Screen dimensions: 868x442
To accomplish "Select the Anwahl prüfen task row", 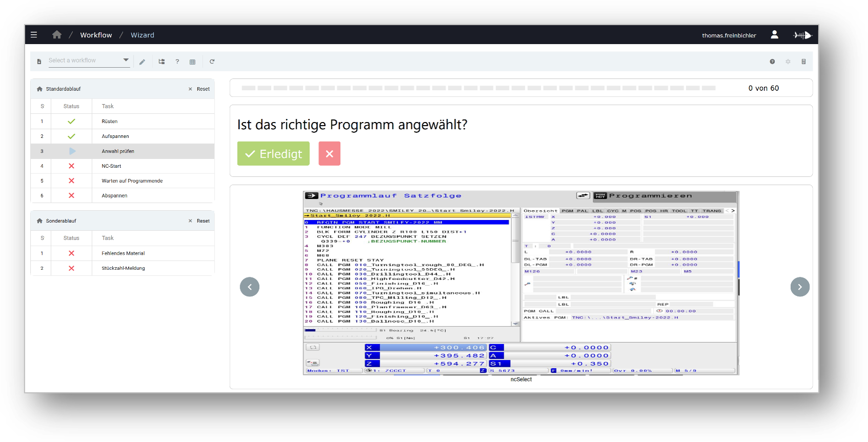I will pos(122,151).
